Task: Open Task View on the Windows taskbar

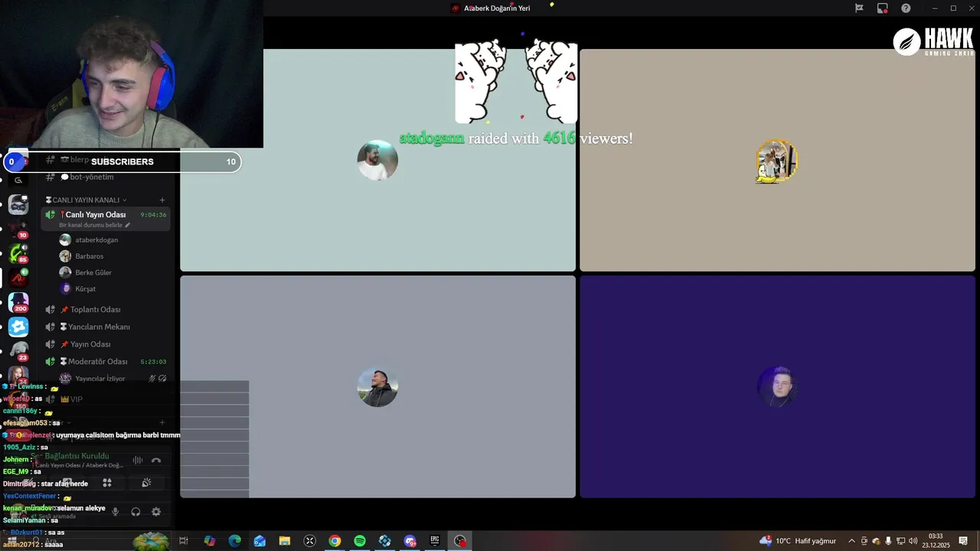Action: (184, 541)
